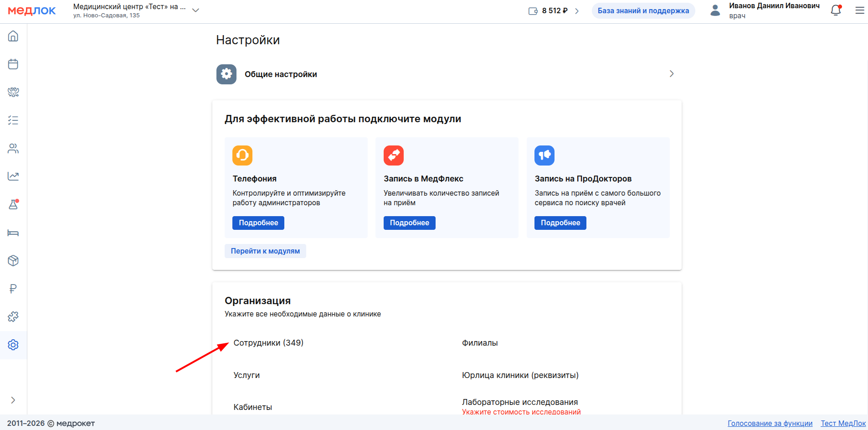Expand the left sidebar with chevron
The width and height of the screenshot is (868, 430).
tap(13, 400)
